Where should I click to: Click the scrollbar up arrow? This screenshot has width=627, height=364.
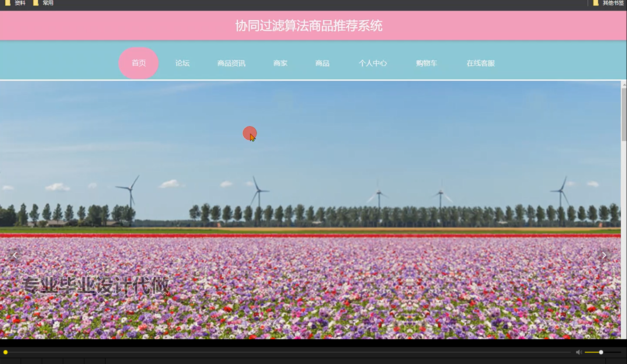pyautogui.click(x=624, y=84)
